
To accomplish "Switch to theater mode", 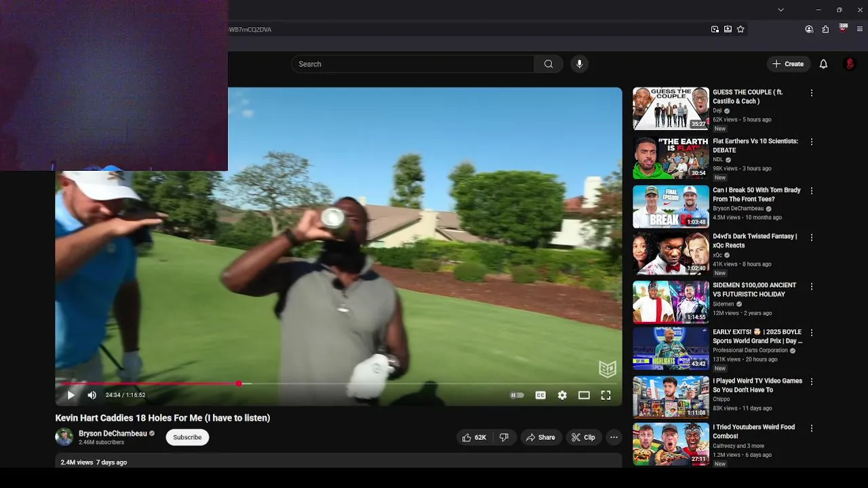I will point(584,395).
